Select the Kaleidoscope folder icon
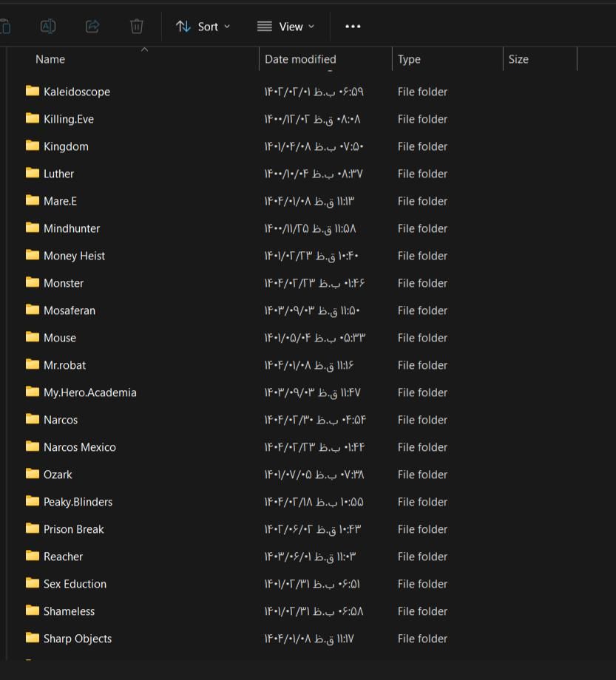The height and width of the screenshot is (680, 616). tap(33, 91)
